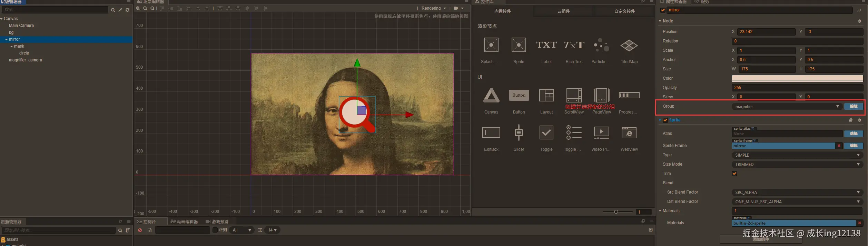Click the Sprite Frame 编辑 button
868x246 pixels.
tap(854, 146)
